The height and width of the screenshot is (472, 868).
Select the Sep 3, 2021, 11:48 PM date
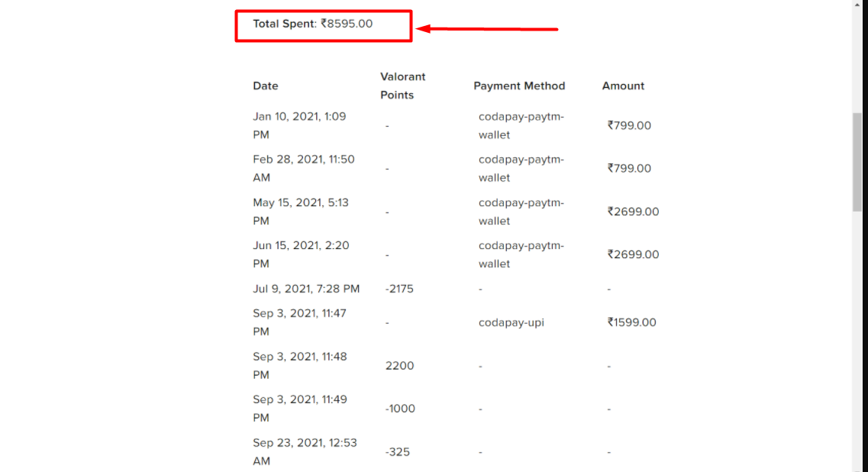click(300, 366)
